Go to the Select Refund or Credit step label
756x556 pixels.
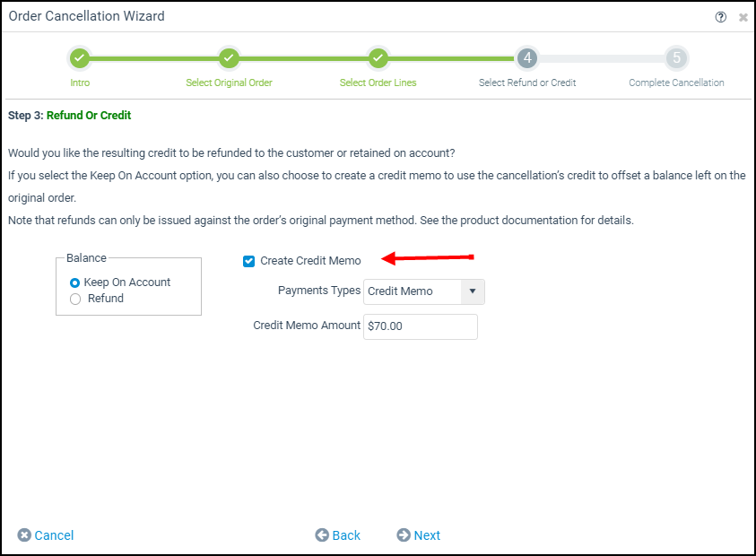[527, 83]
